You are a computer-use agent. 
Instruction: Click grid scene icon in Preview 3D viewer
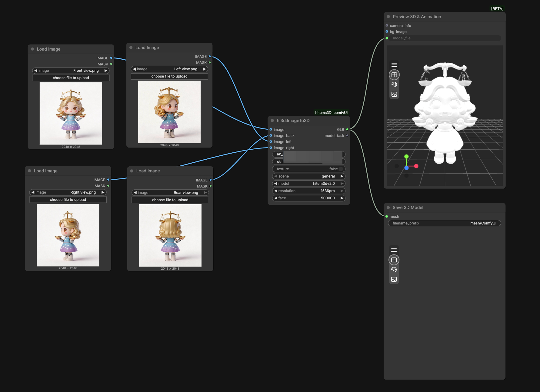tap(394, 75)
